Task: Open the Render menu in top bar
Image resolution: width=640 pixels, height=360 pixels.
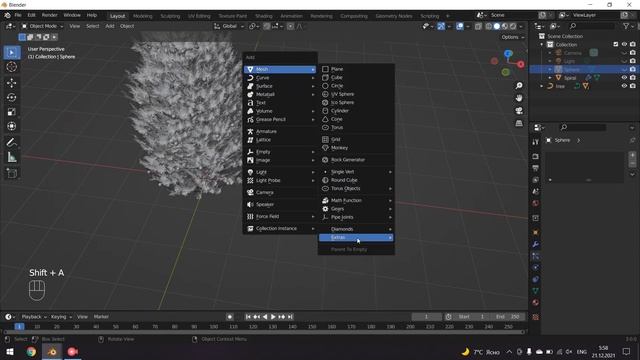Action: pyautogui.click(x=49, y=15)
